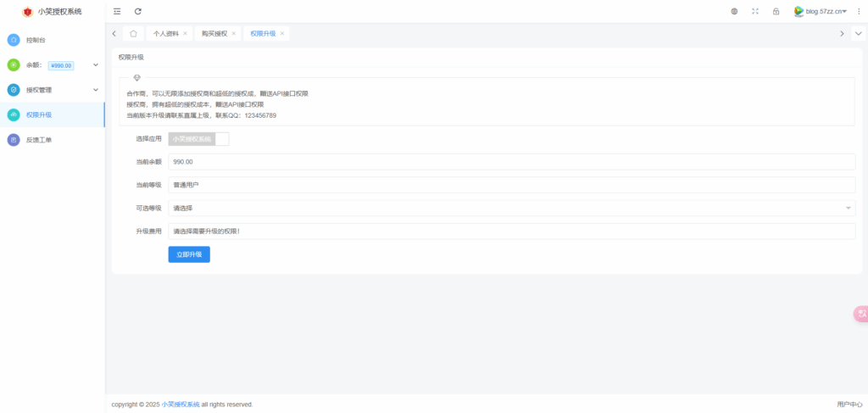Collapse the sidebar with the menu fold icon
This screenshot has height=413, width=868.
(117, 11)
